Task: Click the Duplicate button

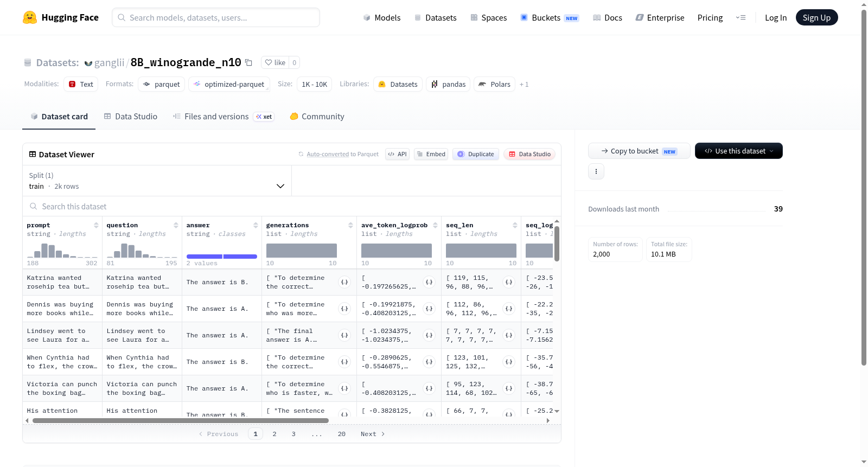Action: (x=476, y=154)
